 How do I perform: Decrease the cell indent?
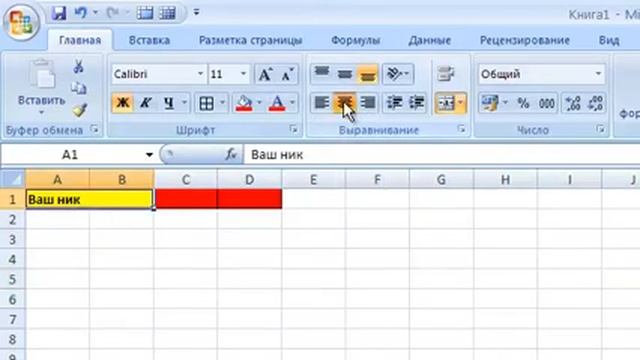tap(394, 102)
